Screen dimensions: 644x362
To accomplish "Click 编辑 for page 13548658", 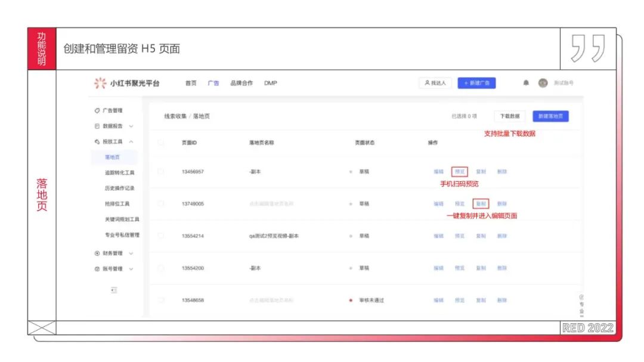I will [439, 301].
